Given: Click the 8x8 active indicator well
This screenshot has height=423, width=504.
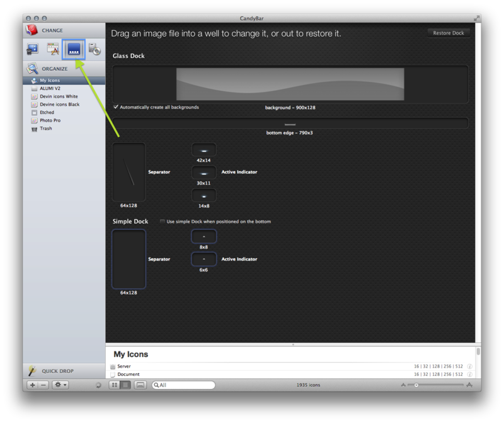Looking at the screenshot, I should coord(203,237).
